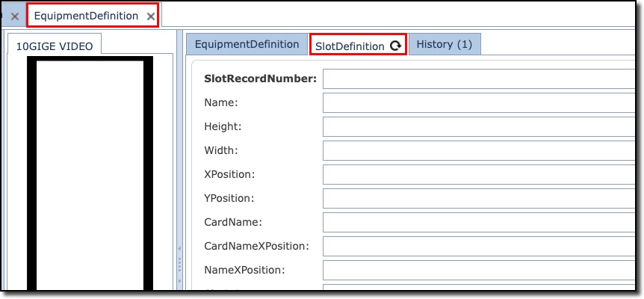Click the SlotRecordNumber input field
644x299 pixels.
[x=478, y=78]
